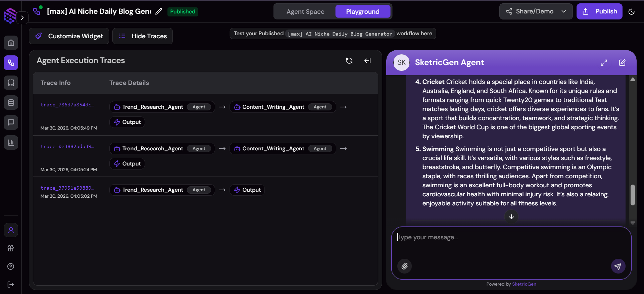Click the scroll-to-bottom arrow in chat
644x294 pixels.
pyautogui.click(x=511, y=217)
